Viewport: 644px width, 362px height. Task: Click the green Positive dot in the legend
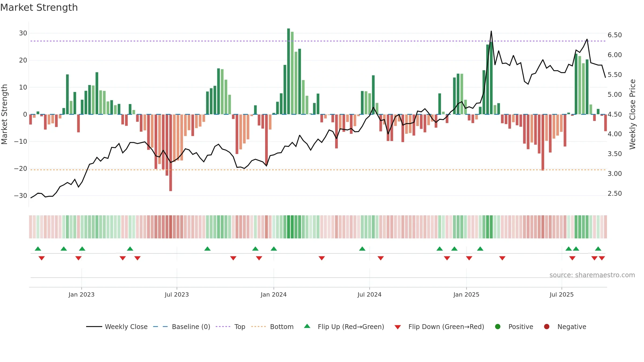coord(498,327)
